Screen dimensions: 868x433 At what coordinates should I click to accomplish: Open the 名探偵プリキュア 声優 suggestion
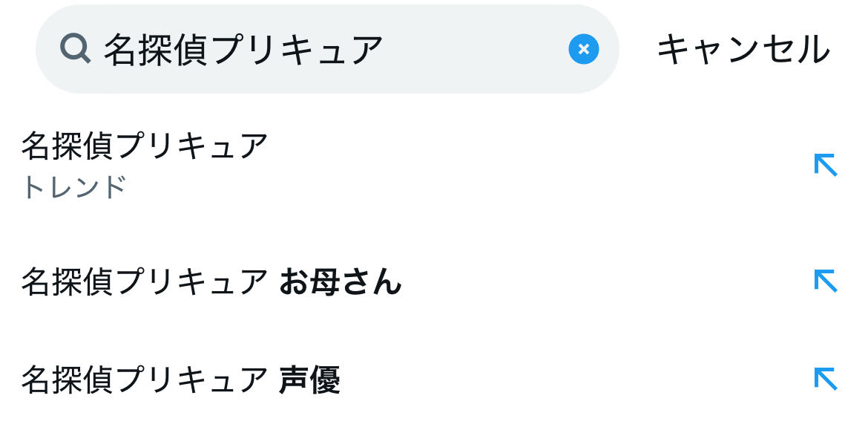[x=180, y=380]
